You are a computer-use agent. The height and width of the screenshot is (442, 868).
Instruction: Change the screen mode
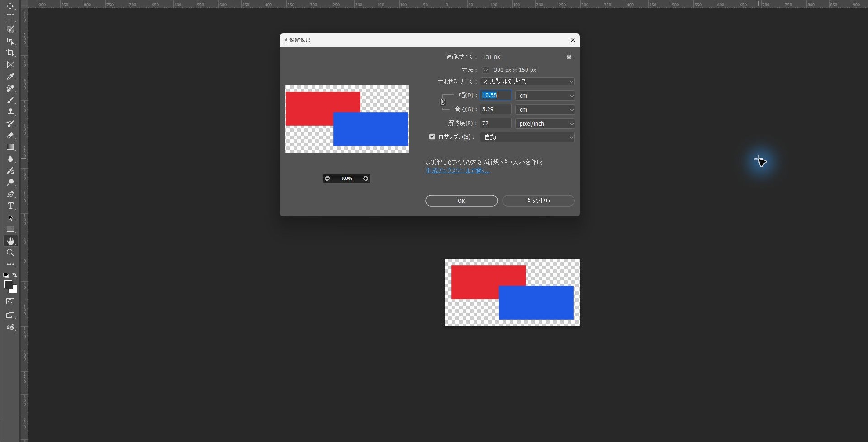point(10,315)
